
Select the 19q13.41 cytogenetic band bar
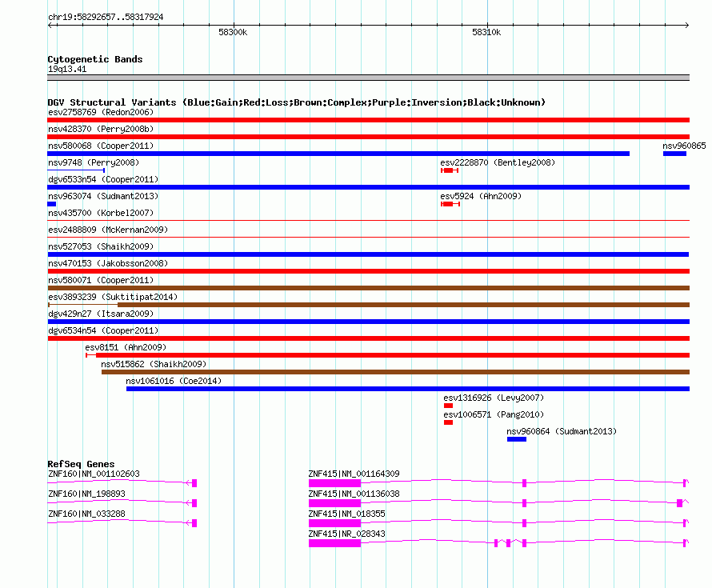tap(368, 78)
